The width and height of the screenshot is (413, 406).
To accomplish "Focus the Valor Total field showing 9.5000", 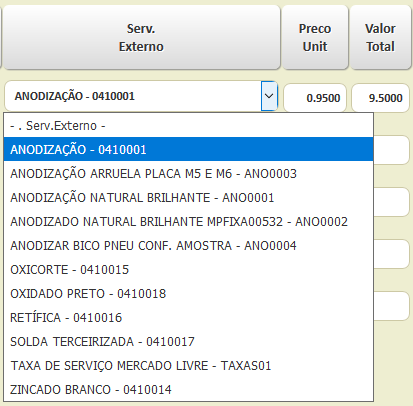I will [x=380, y=98].
